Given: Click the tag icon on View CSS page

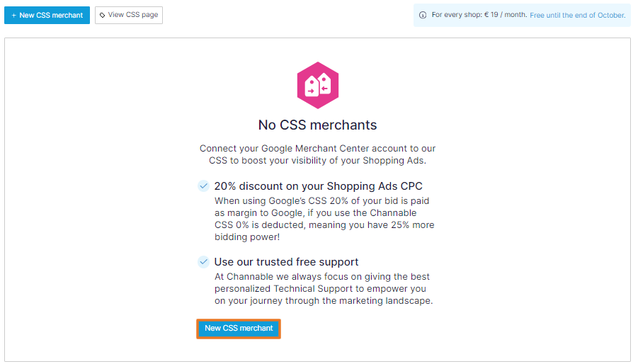Looking at the screenshot, I should [x=102, y=16].
